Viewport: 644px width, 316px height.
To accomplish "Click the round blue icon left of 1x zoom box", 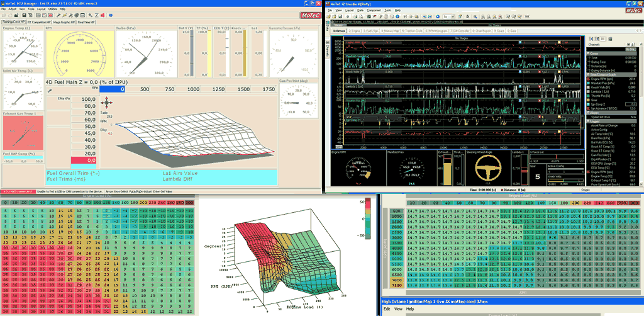I will (438, 16).
